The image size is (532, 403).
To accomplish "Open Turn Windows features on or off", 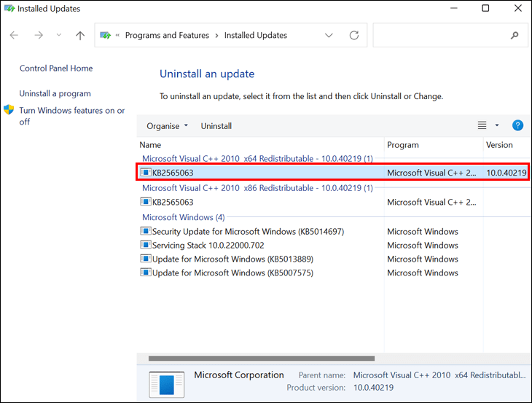I will [72, 116].
